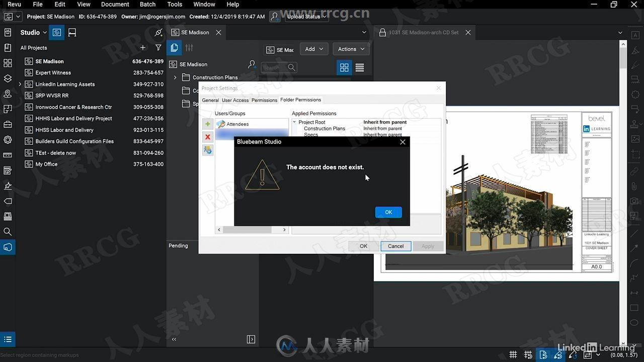Screen dimensions: 644x362
Task: Invite user to SE Madison project
Action: [252, 64]
